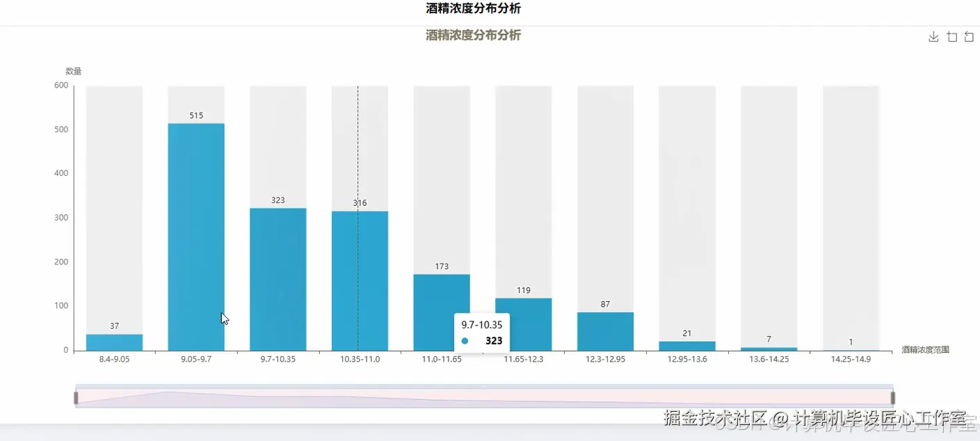
Task: Open the tooltip for bar 9.7-10.35
Action: 278,278
